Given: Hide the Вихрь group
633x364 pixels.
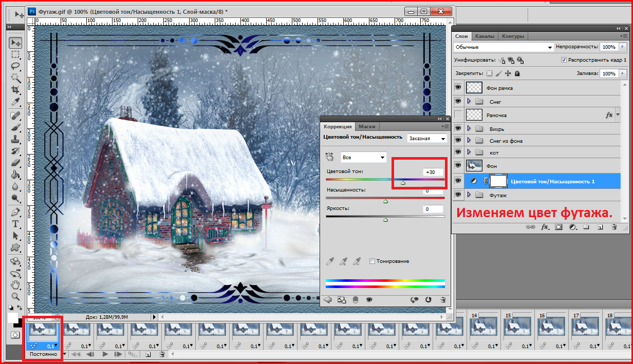Looking at the screenshot, I should click(x=458, y=128).
